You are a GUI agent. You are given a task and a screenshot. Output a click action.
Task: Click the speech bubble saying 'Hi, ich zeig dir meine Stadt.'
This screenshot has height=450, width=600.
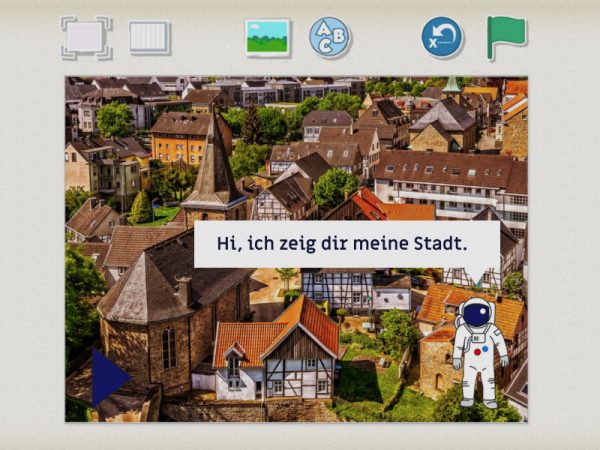tap(347, 245)
